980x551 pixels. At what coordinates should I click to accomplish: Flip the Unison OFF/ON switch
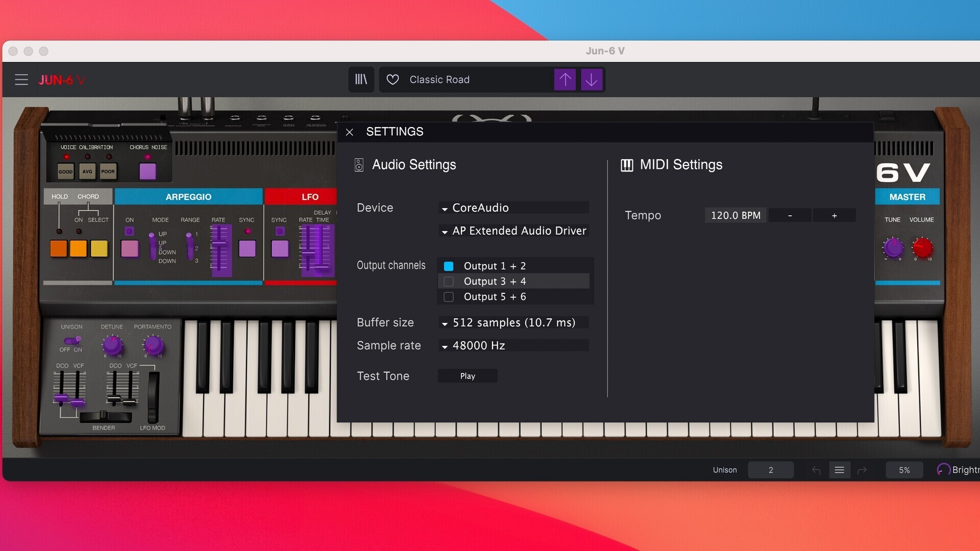71,340
